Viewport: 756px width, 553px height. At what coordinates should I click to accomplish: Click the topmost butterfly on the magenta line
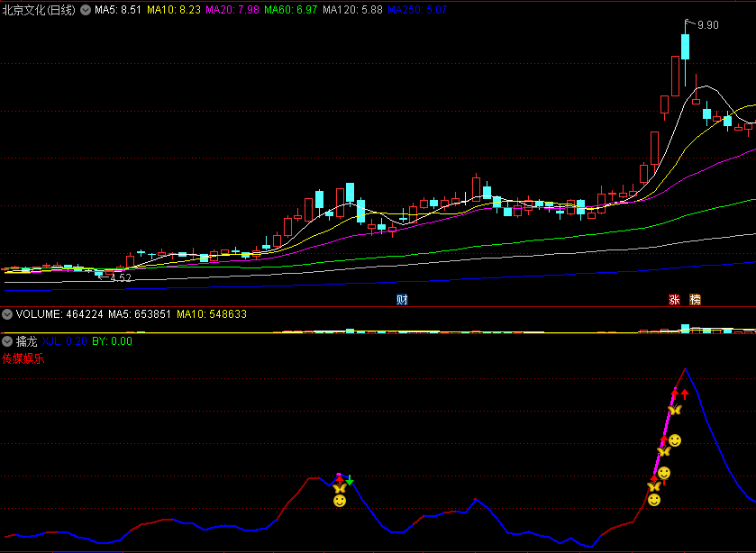[675, 410]
